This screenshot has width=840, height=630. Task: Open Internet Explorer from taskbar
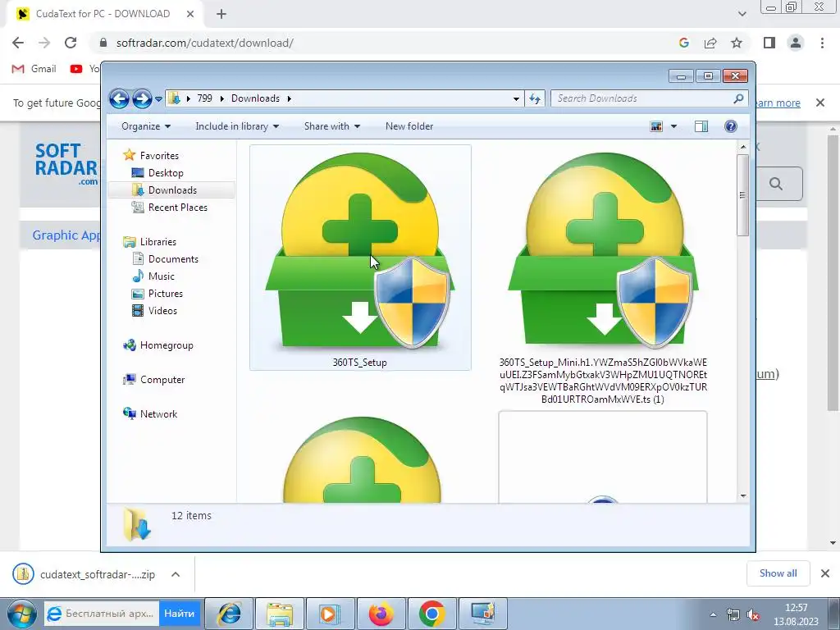(x=230, y=614)
